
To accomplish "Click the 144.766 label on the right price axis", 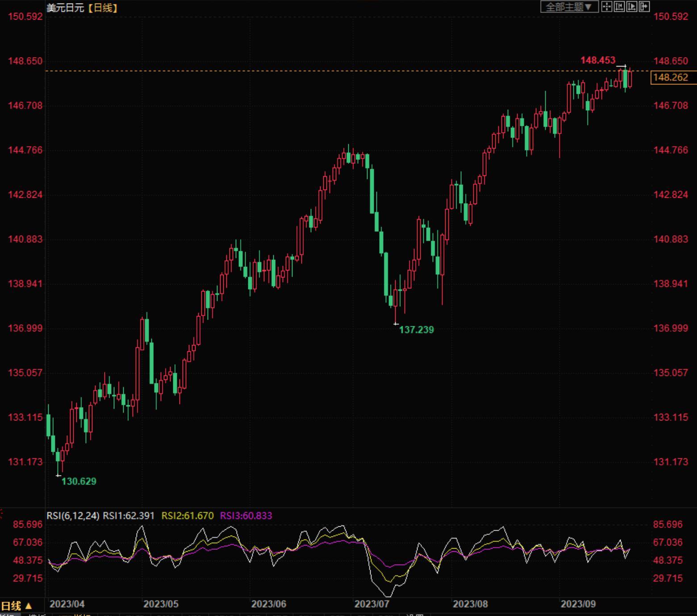I will pos(671,150).
